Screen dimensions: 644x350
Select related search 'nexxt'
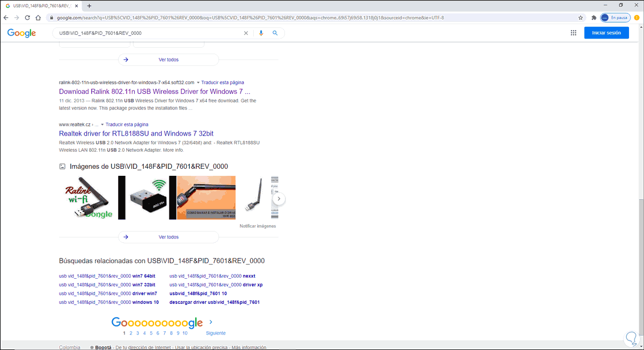(x=213, y=276)
